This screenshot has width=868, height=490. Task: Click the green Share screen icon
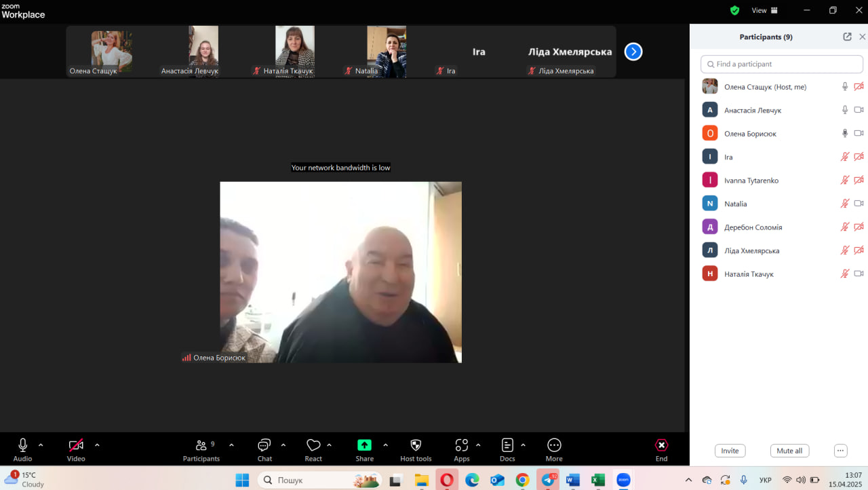(x=365, y=445)
